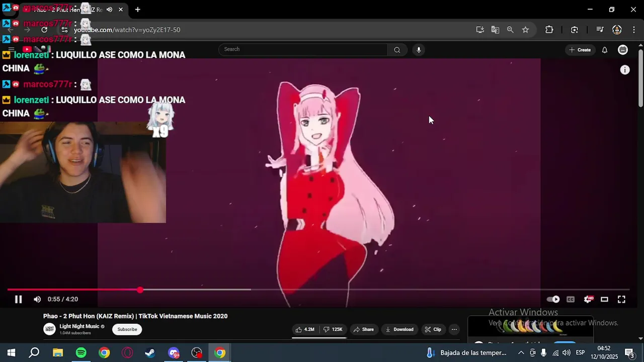Viewport: 644px width, 362px height.
Task: Click the YouTube search field
Action: tap(303, 49)
